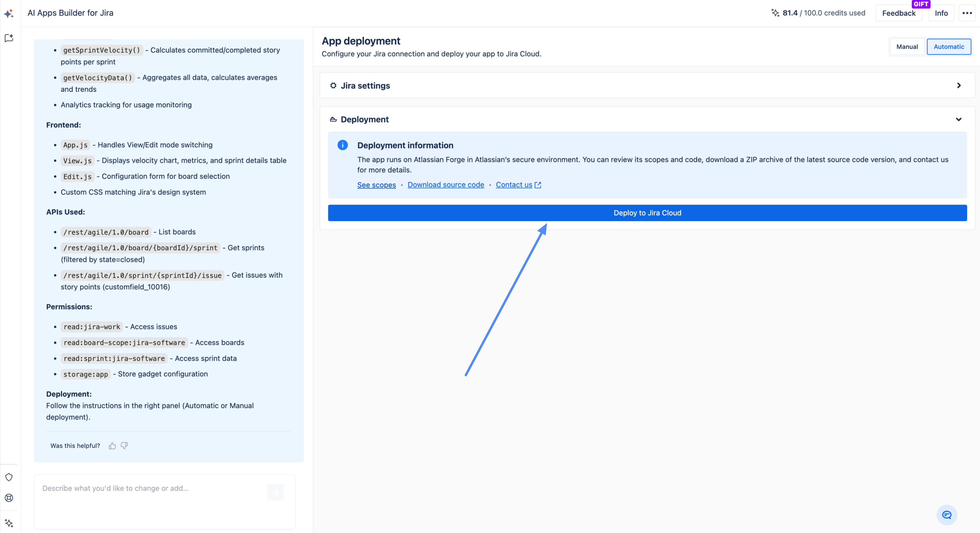Open the shield security icon
This screenshot has height=533, width=980.
9,477
